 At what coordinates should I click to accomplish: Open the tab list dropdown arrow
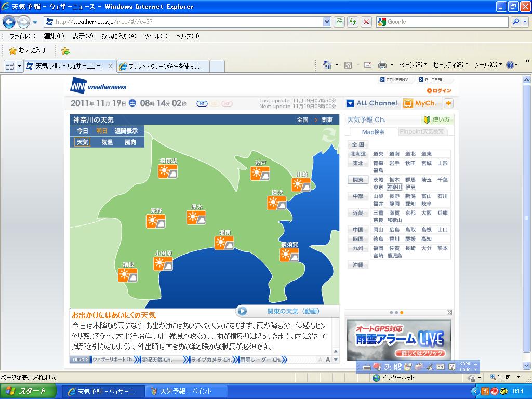click(x=19, y=66)
